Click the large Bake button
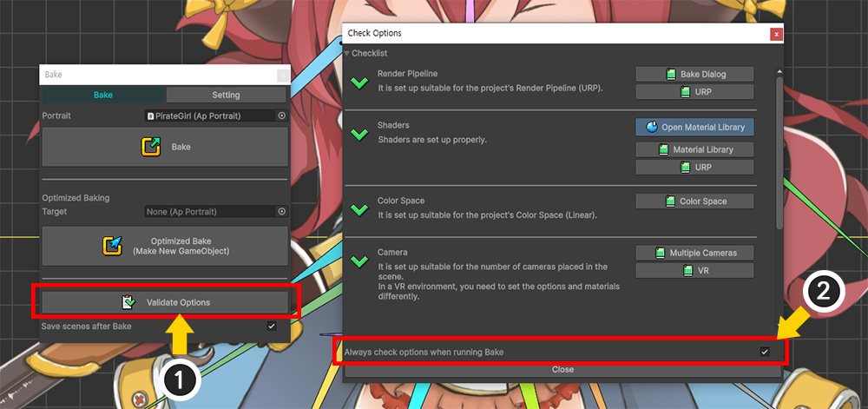The width and height of the screenshot is (868, 409). [165, 147]
